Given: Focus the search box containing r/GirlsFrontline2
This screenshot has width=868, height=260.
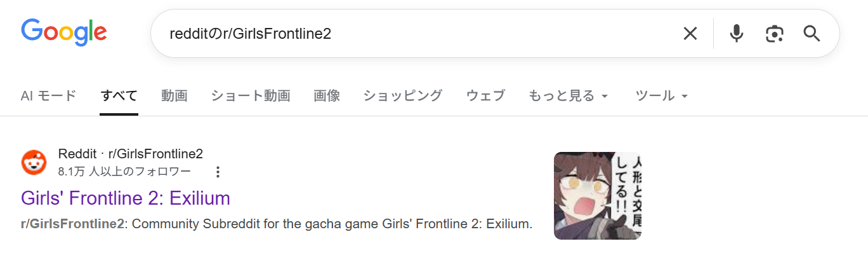Looking at the screenshot, I should [x=412, y=34].
